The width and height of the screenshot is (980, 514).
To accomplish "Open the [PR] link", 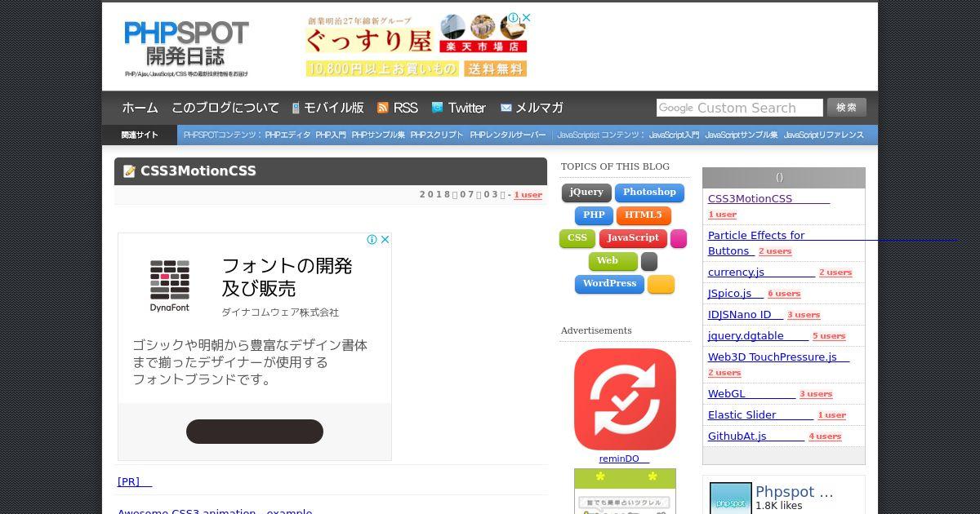I will coord(135,482).
